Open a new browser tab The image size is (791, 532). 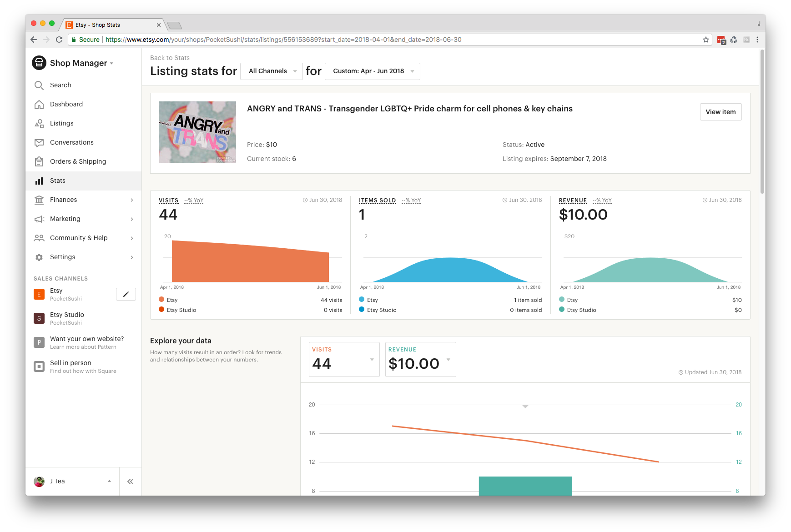175,25
